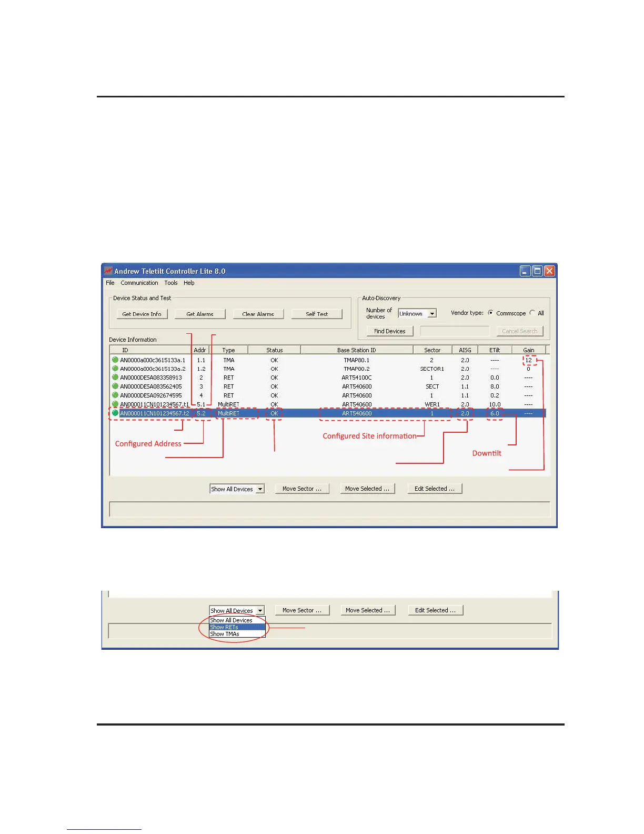Click the Andrew Teletilt Controller title bar icon

pos(108,271)
